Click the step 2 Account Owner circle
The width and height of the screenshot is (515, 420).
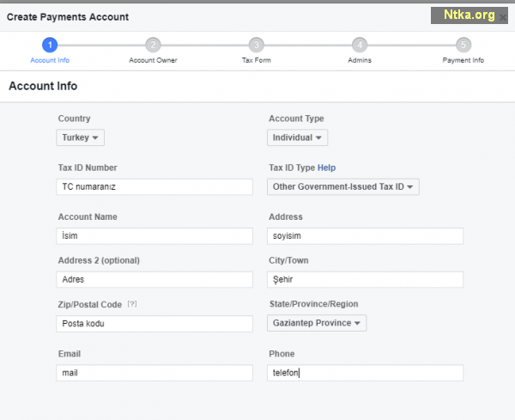(x=153, y=46)
